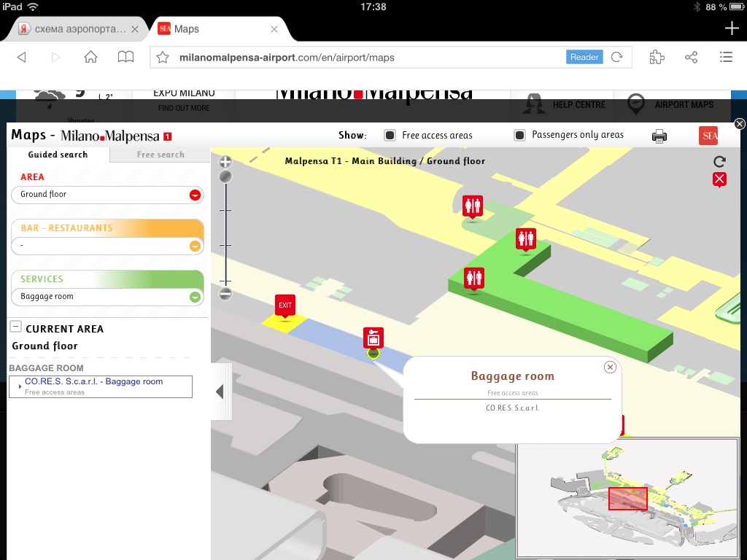The width and height of the screenshot is (747, 560).
Task: Switch to the Guided search tab
Action: [58, 155]
